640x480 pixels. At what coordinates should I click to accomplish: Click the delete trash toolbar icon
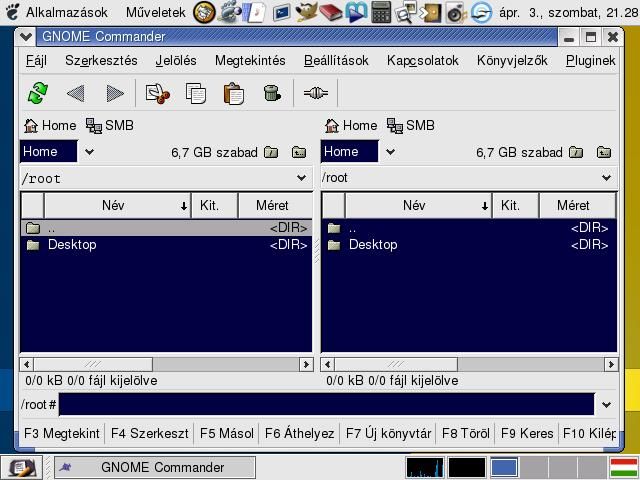tap(271, 94)
